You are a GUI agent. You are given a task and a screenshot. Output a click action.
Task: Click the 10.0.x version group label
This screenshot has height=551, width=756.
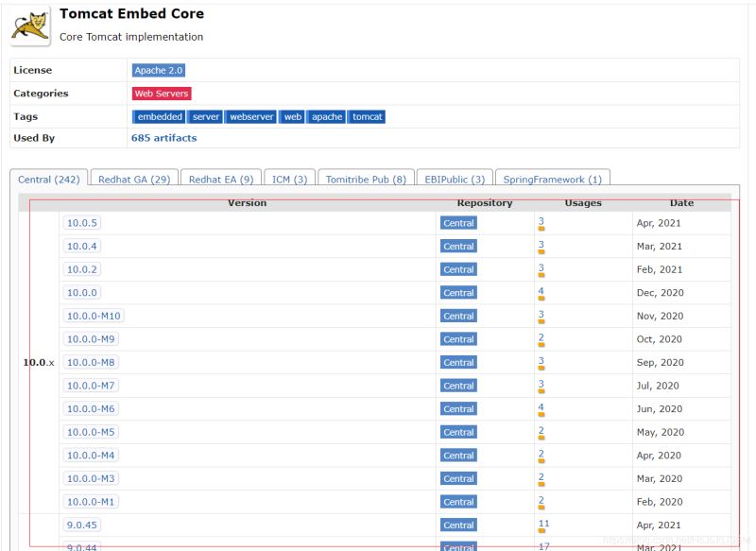click(x=39, y=363)
